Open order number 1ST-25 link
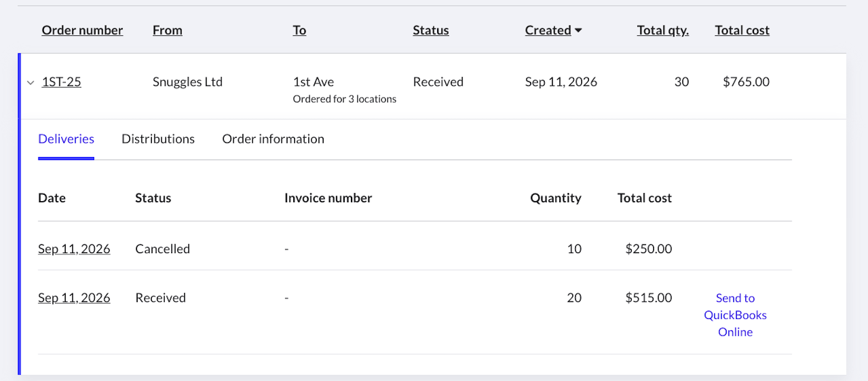The image size is (868, 381). 61,82
